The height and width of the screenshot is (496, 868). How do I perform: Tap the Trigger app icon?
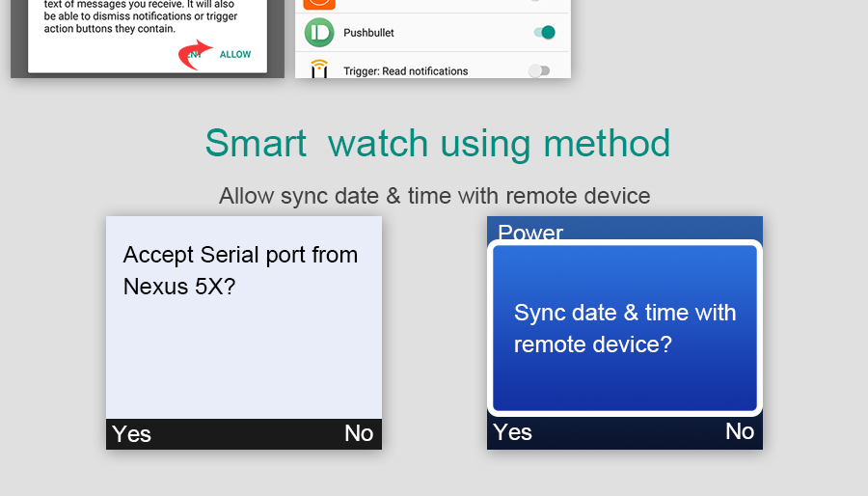[x=319, y=70]
